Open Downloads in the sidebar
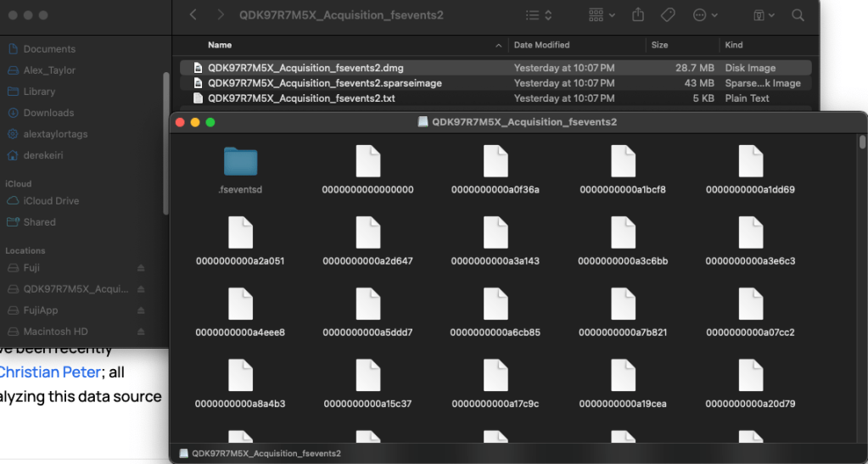 (48, 113)
